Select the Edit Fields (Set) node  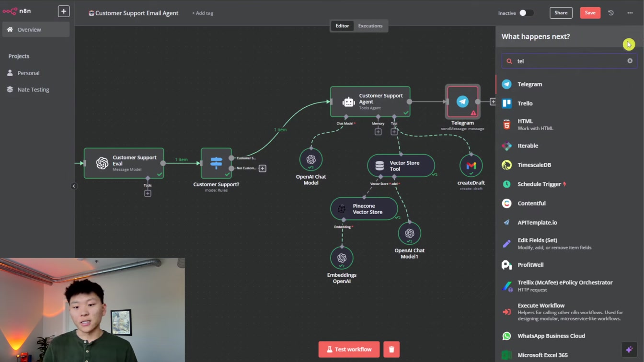(x=570, y=243)
